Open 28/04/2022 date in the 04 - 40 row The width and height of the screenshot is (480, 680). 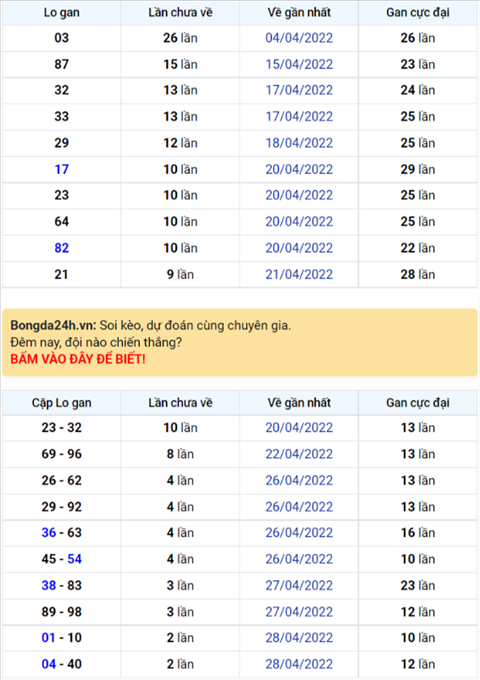pos(299,664)
